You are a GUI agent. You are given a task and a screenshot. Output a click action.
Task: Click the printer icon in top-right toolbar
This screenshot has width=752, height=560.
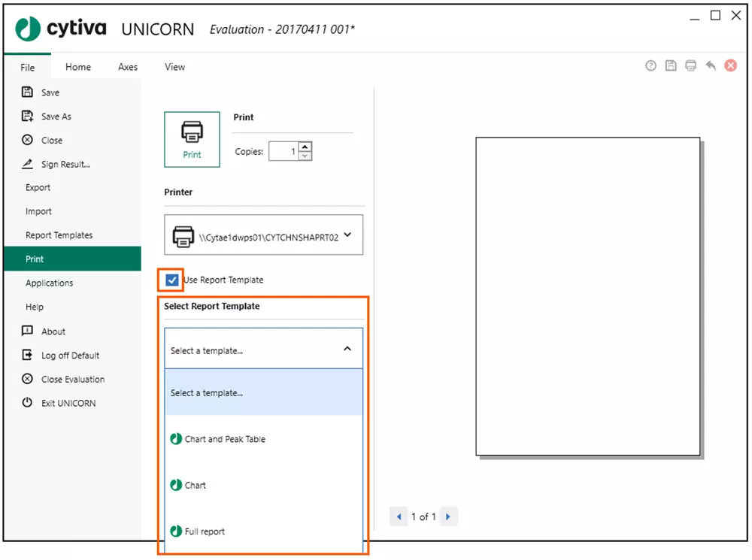tap(690, 66)
